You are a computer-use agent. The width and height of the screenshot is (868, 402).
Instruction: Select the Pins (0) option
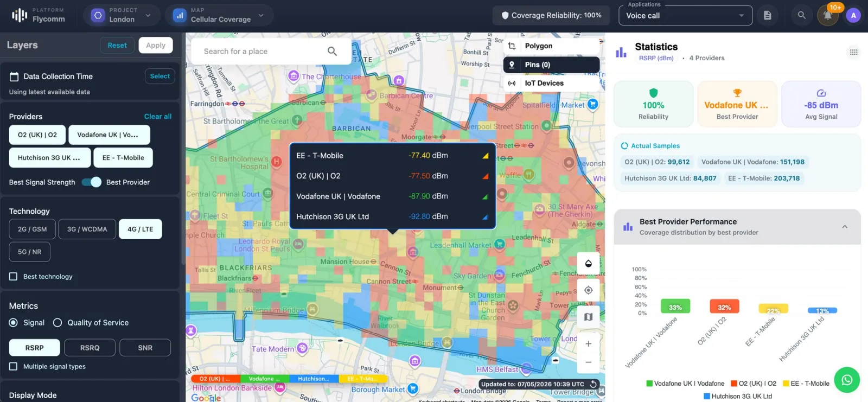pos(551,65)
